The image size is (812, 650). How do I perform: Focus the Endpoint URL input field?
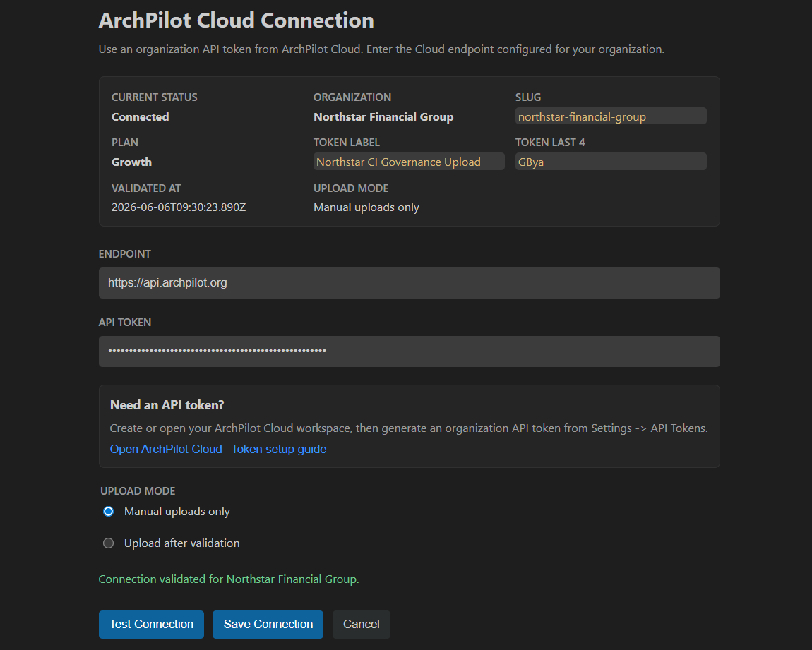409,282
